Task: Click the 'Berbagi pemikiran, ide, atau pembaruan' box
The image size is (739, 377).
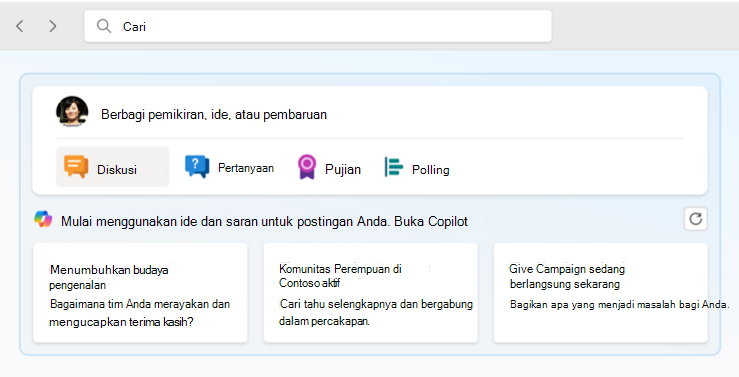Action: (x=213, y=115)
